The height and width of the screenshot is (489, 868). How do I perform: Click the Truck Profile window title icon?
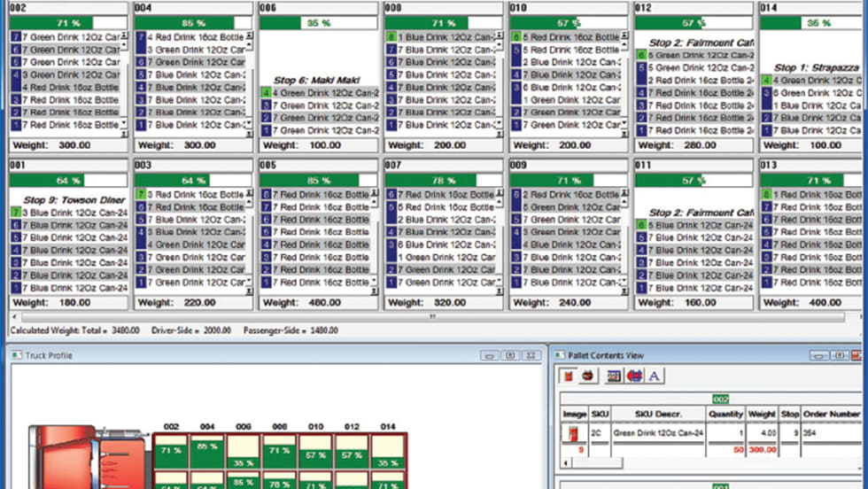click(x=16, y=355)
